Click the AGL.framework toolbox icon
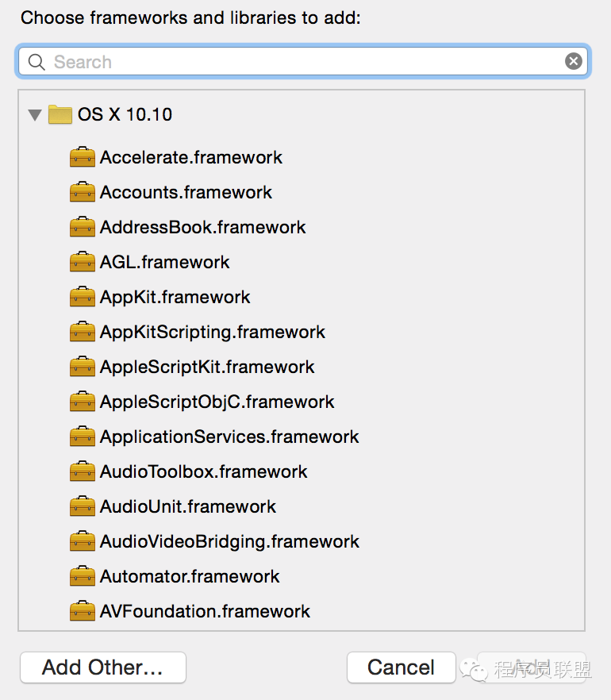 (83, 262)
